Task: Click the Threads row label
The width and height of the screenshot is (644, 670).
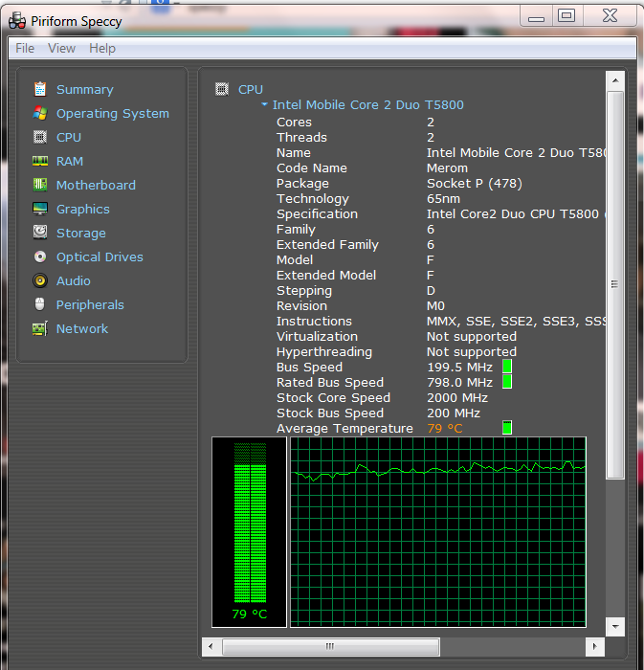Action: (301, 138)
